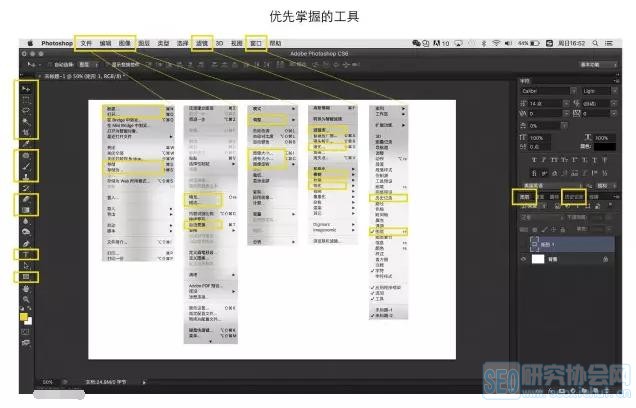Toggle faux italic in Character panel

click(x=544, y=160)
